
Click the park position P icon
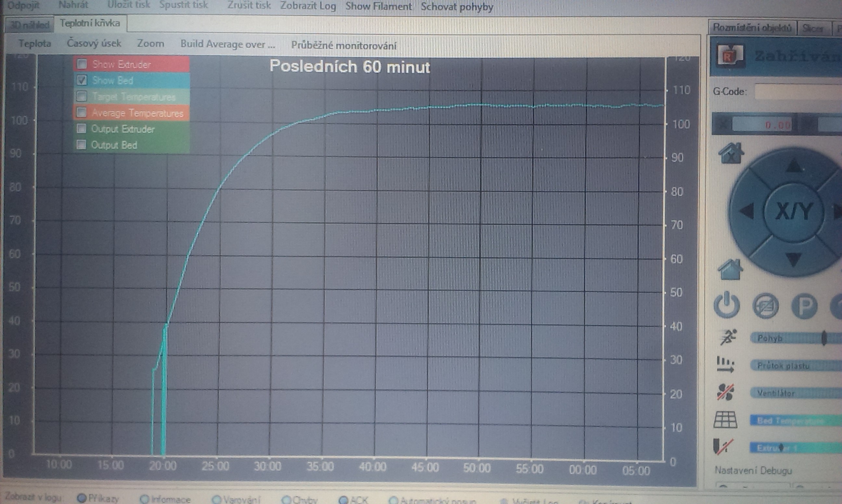[x=804, y=306]
